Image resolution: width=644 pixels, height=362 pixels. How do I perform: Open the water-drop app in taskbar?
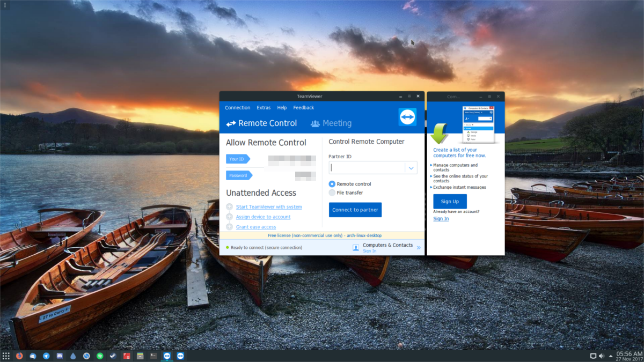coord(73,356)
